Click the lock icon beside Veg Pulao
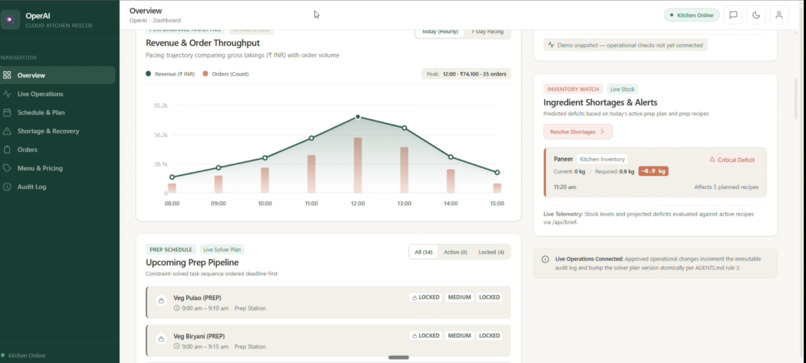806x363 pixels. coord(161,301)
